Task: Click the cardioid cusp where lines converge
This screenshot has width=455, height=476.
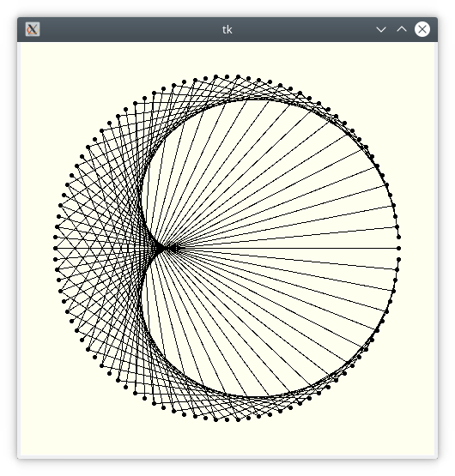Action: coord(160,249)
